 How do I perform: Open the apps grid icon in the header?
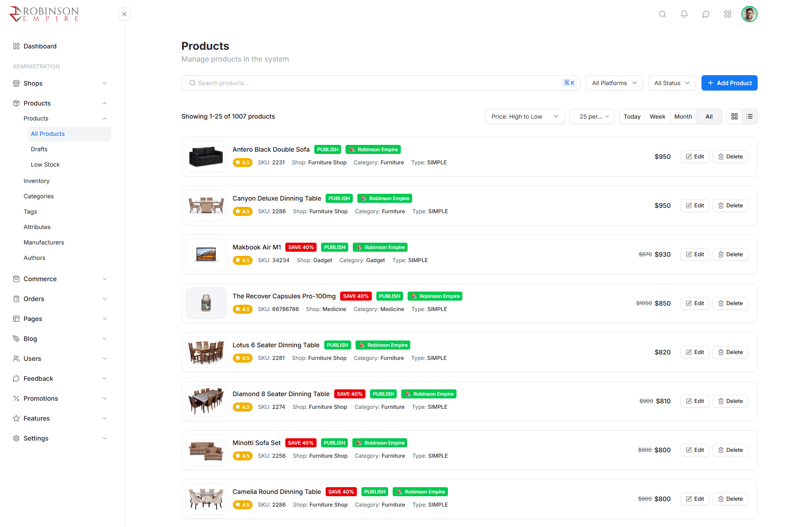coord(727,14)
